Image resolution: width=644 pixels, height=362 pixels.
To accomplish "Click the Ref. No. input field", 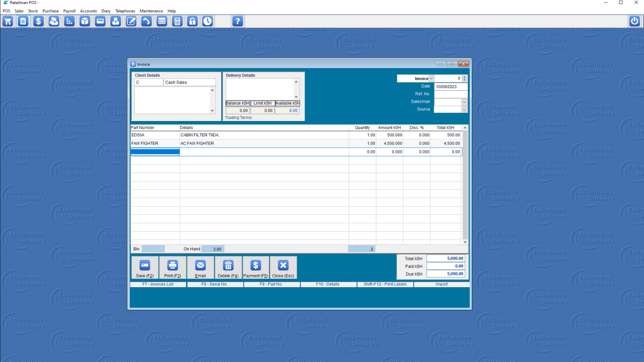I will [x=451, y=94].
